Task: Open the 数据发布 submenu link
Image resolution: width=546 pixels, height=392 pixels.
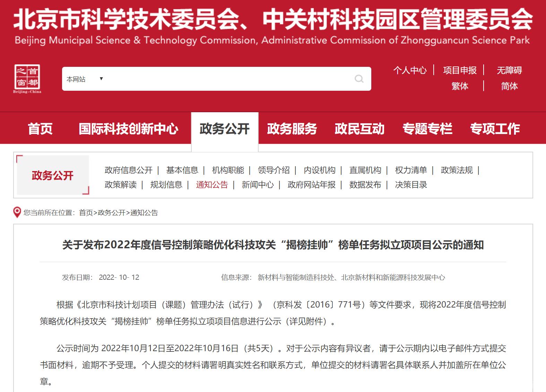Action: tap(365, 185)
